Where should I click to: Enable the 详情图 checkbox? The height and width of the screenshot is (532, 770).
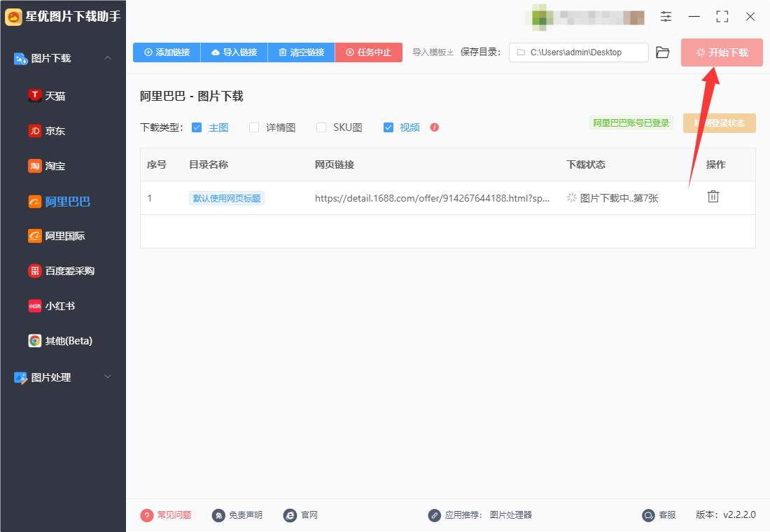254,127
